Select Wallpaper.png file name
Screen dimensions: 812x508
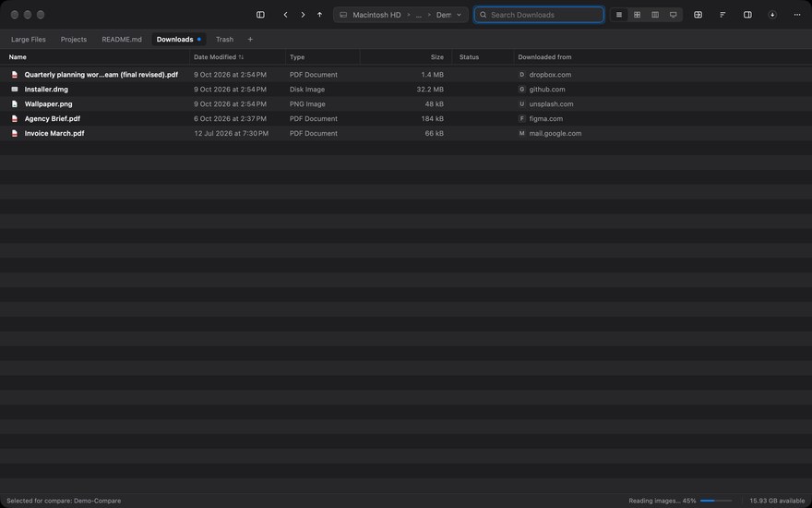(x=49, y=103)
